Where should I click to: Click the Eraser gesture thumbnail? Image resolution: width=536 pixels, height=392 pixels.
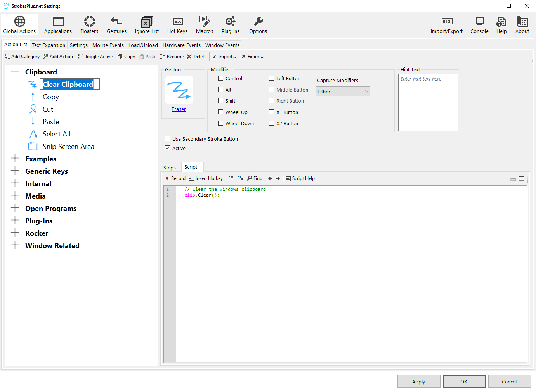[179, 90]
